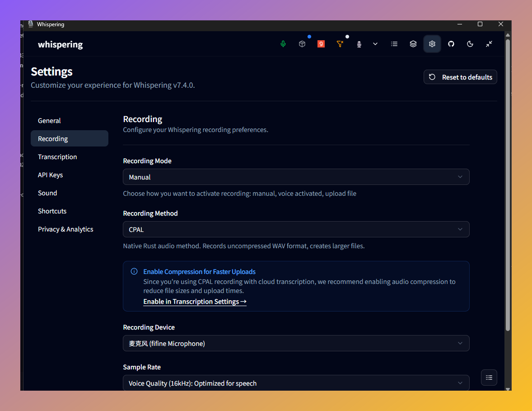This screenshot has height=411, width=532.
Task: Click the 'Choose how you want to activate' description
Action: 239,194
